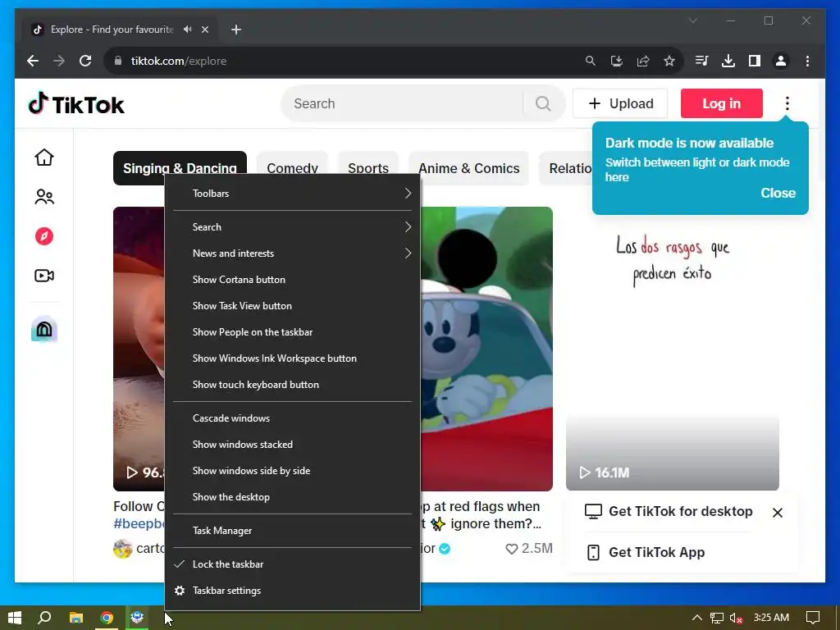Click the zoom magnifier in address bar
The image size is (840, 630).
590,61
